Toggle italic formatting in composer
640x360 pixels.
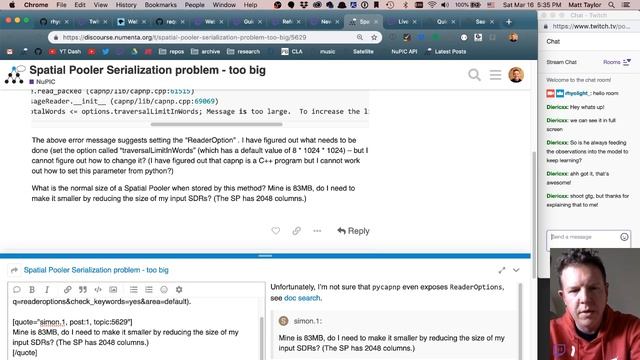click(47, 289)
